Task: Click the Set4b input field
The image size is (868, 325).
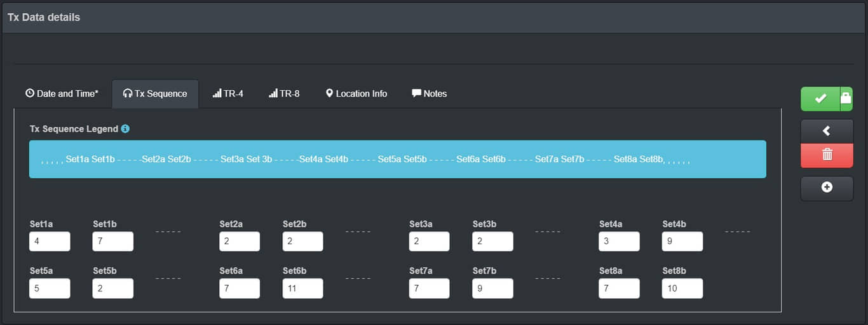Action: 682,241
